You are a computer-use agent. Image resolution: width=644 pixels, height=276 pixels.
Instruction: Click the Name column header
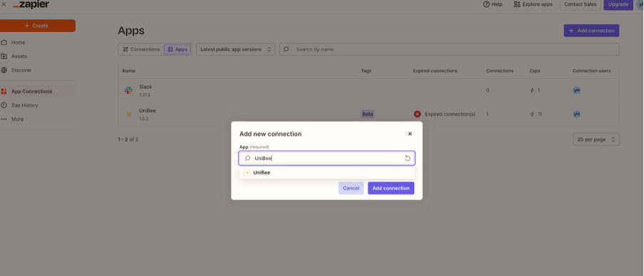click(128, 71)
